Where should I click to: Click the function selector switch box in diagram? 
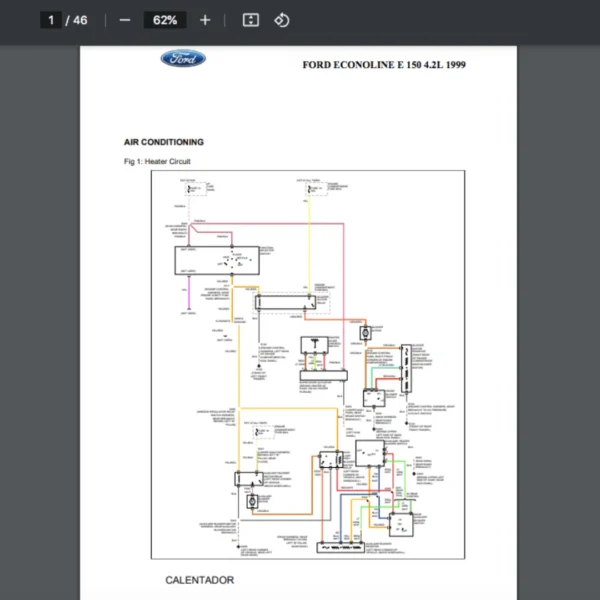point(217,259)
